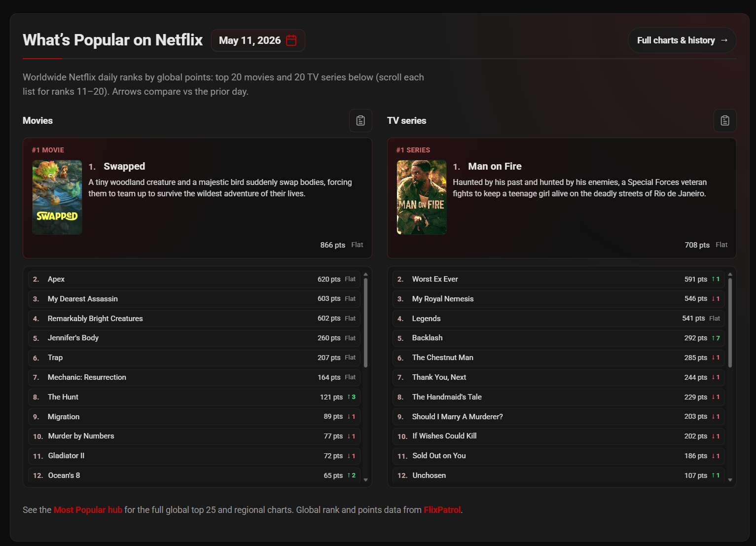
Task: Click the #1 MOVIE label
Action: tap(48, 150)
